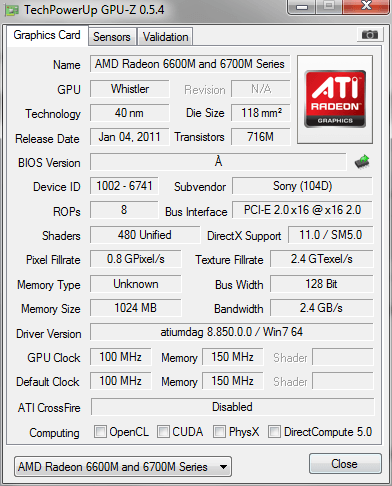Select the Graphics Card tab
This screenshot has height=486, width=392.
47,35
